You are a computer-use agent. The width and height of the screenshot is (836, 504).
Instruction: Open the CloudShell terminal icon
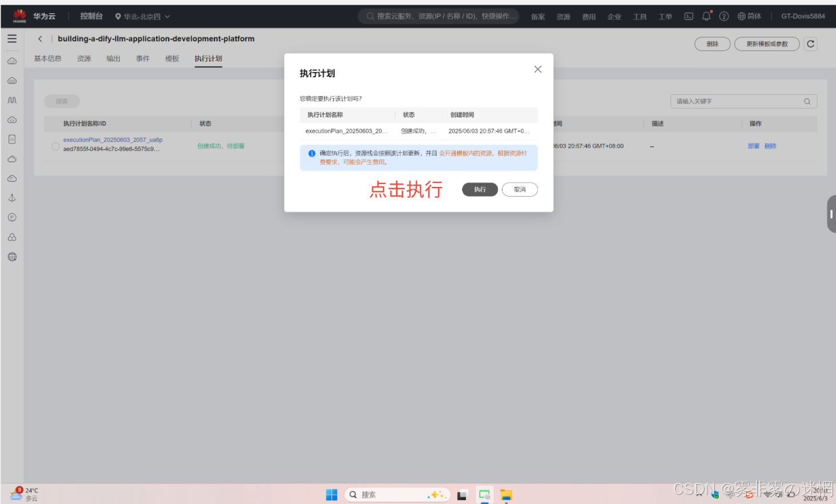tap(688, 17)
